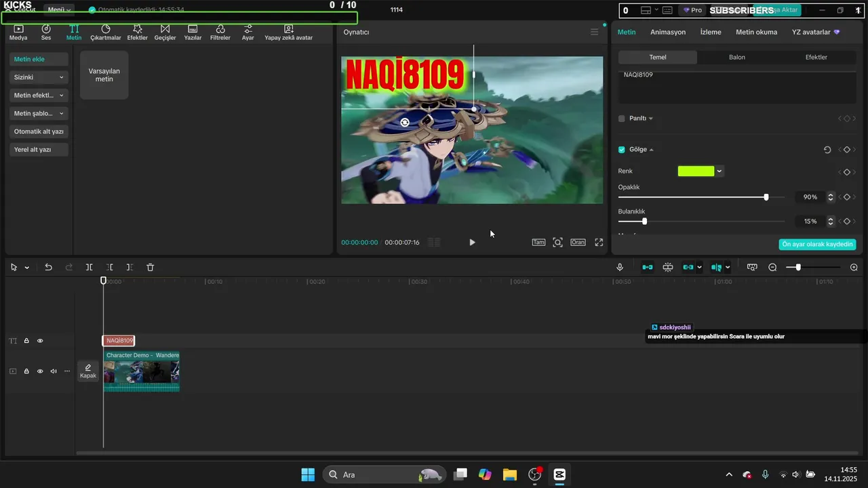Screen dimensions: 868x488
Task: Lock the video track
Action: [x=26, y=371]
